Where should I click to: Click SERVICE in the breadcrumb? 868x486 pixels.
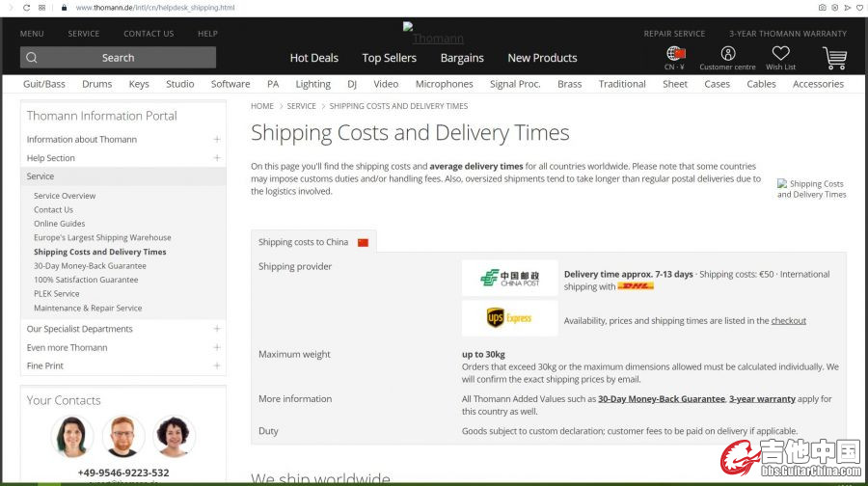tap(301, 106)
